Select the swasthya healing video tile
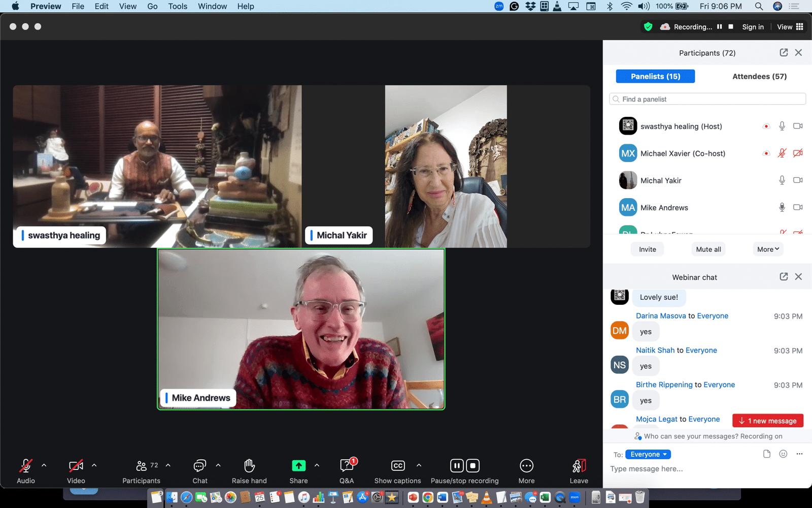 [x=157, y=166]
